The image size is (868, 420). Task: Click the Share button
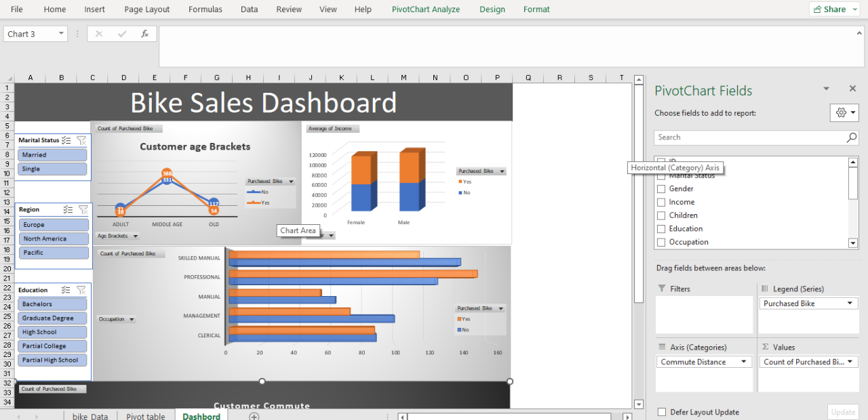(x=833, y=9)
